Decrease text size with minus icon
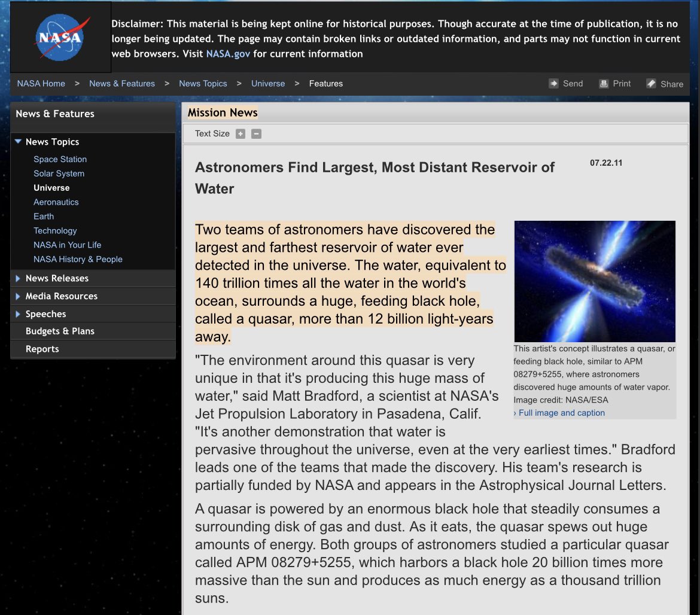 (x=256, y=134)
